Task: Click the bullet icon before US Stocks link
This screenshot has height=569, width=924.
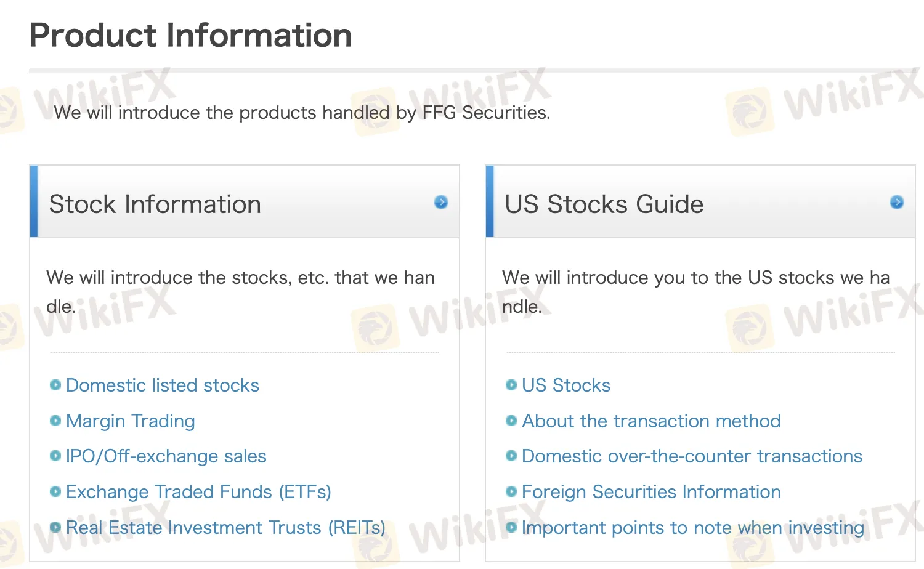Action: (511, 385)
